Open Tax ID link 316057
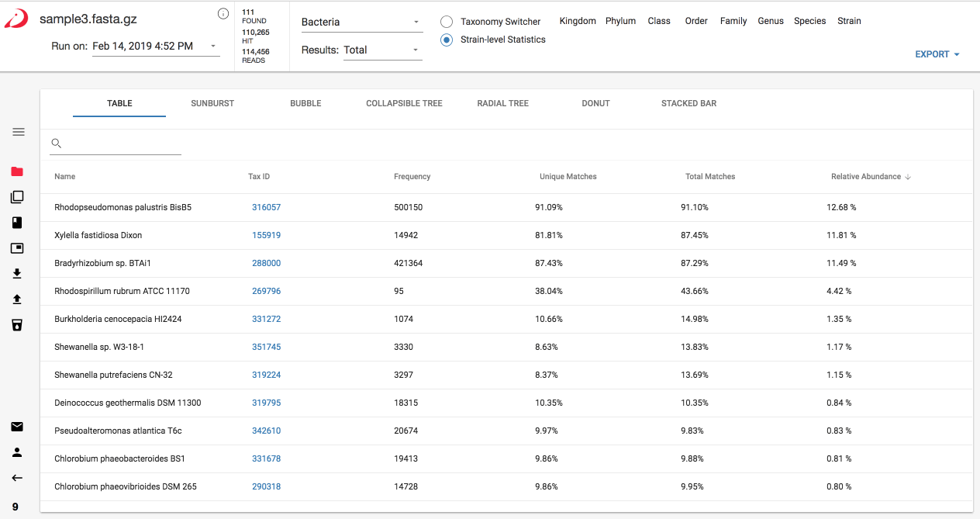The width and height of the screenshot is (980, 519). (266, 207)
